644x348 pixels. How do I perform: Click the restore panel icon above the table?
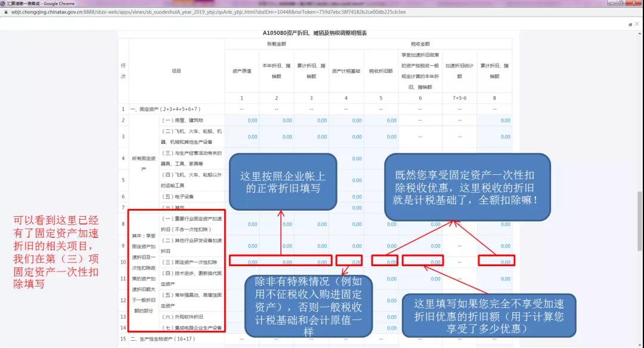630,24
